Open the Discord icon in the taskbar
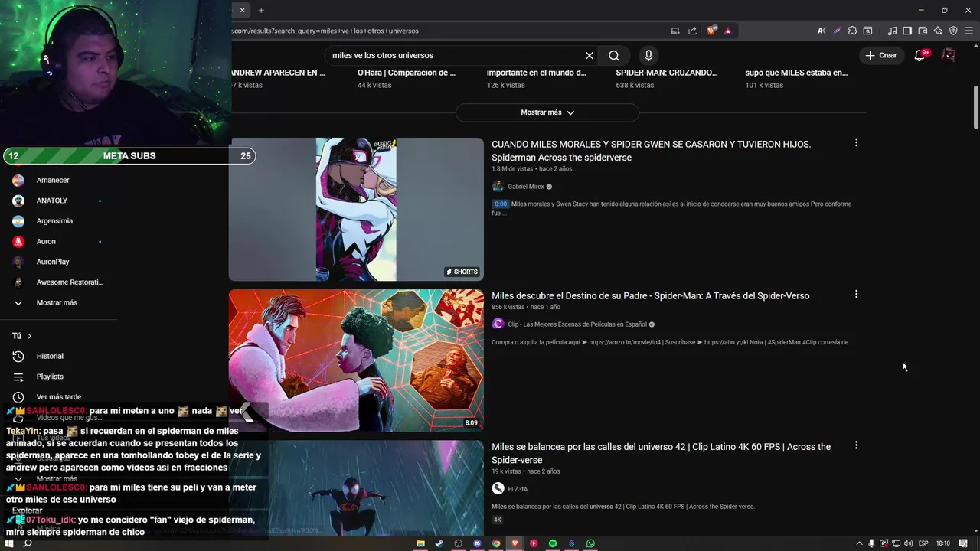 (477, 543)
